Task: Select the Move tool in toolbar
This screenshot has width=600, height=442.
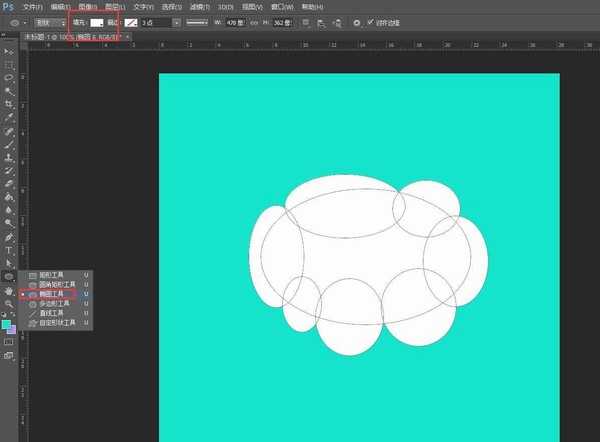Action: (x=9, y=50)
